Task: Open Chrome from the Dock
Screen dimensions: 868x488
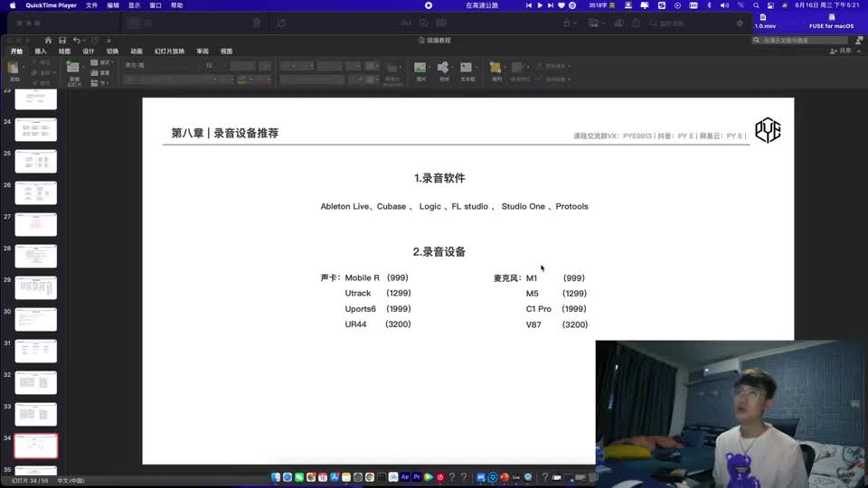Action: (x=370, y=477)
